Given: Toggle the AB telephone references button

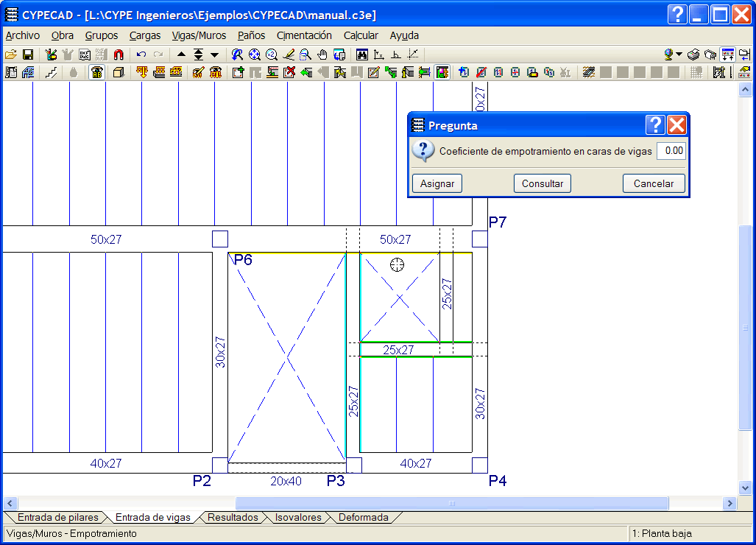Looking at the screenshot, I should click(97, 72).
